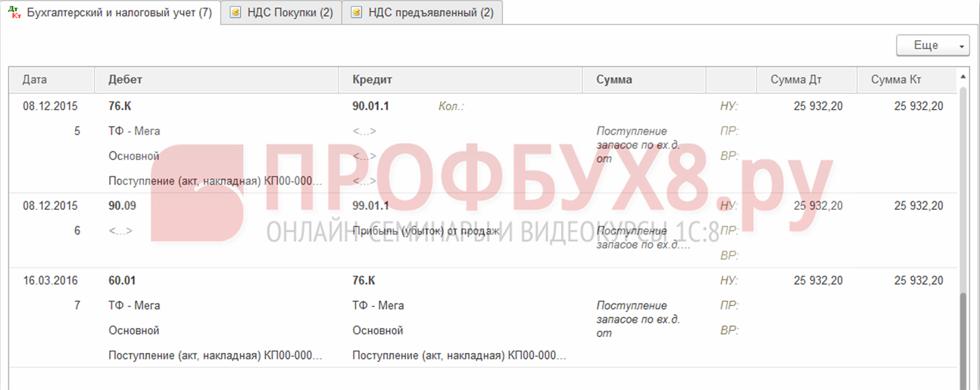
Task: Click the Дебет column header
Action: (x=125, y=80)
